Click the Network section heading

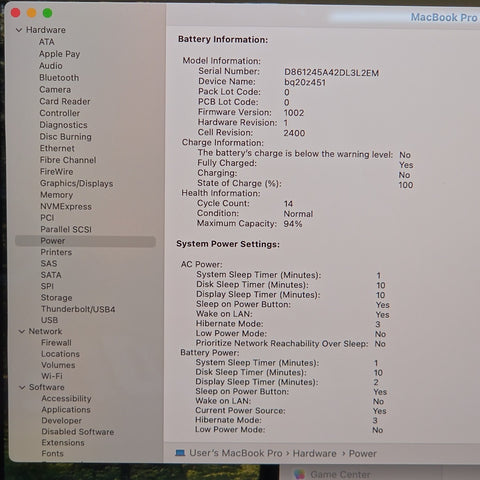pyautogui.click(x=45, y=332)
